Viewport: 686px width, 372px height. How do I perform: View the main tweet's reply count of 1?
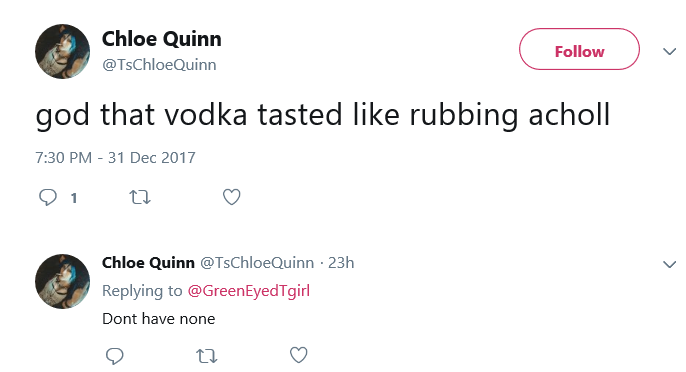click(x=74, y=198)
